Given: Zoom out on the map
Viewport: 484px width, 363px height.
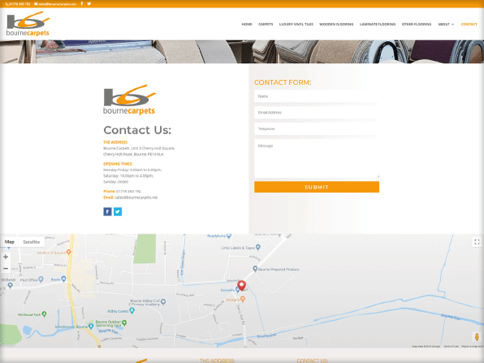Looking at the screenshot, I should click(x=6, y=268).
